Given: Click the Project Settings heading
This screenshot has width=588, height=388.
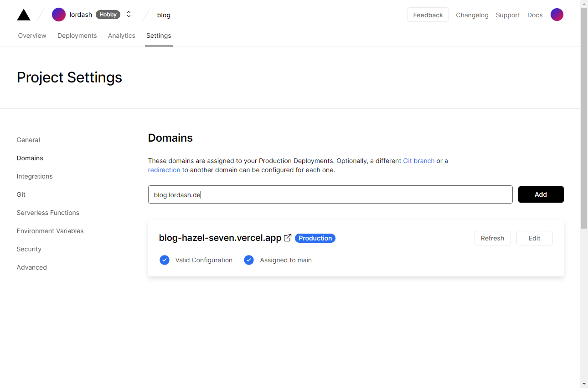Looking at the screenshot, I should coord(69,77).
